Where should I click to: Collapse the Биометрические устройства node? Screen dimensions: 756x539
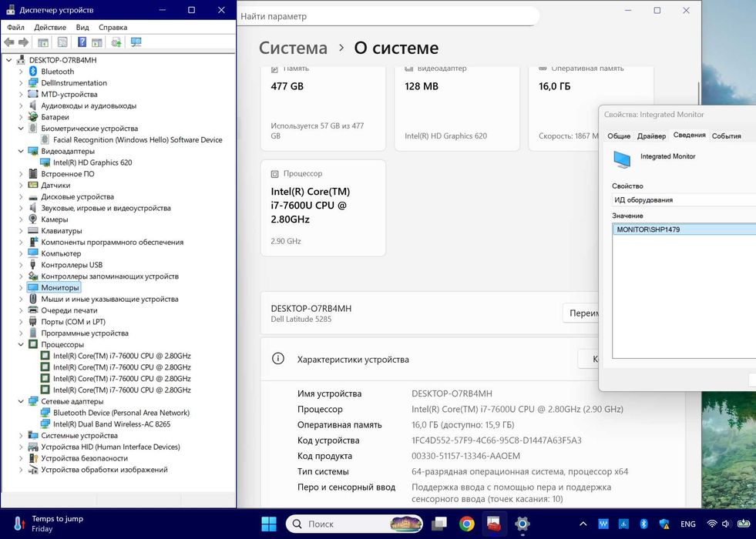coord(21,129)
